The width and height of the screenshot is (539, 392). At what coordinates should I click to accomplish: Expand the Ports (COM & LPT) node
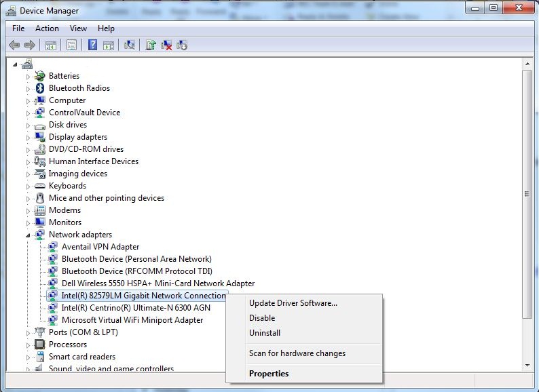[29, 332]
